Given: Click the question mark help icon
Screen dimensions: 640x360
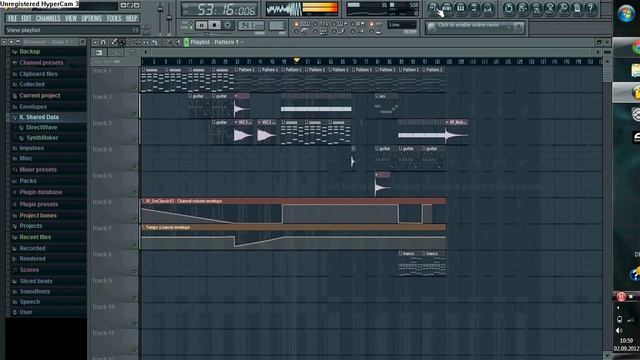Looking at the screenshot, I should [591, 8].
